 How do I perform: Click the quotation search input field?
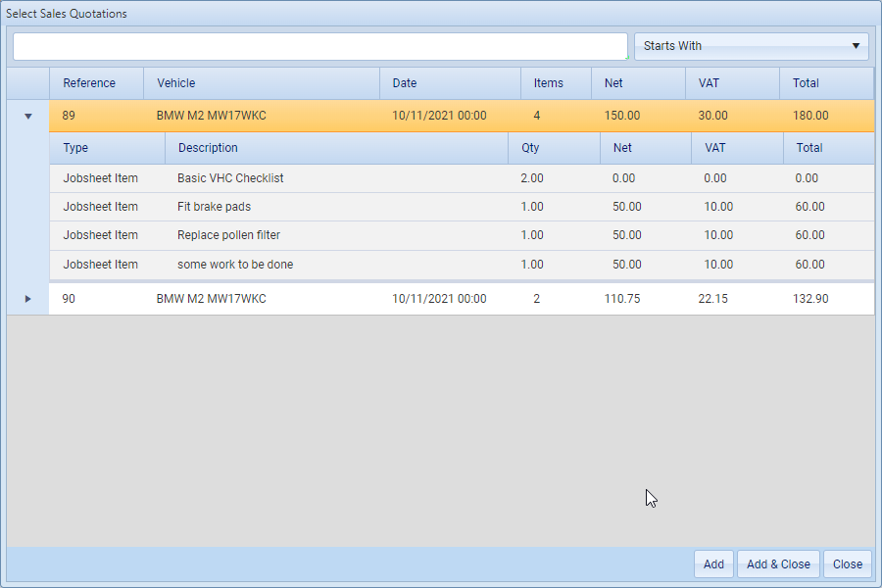click(x=320, y=46)
